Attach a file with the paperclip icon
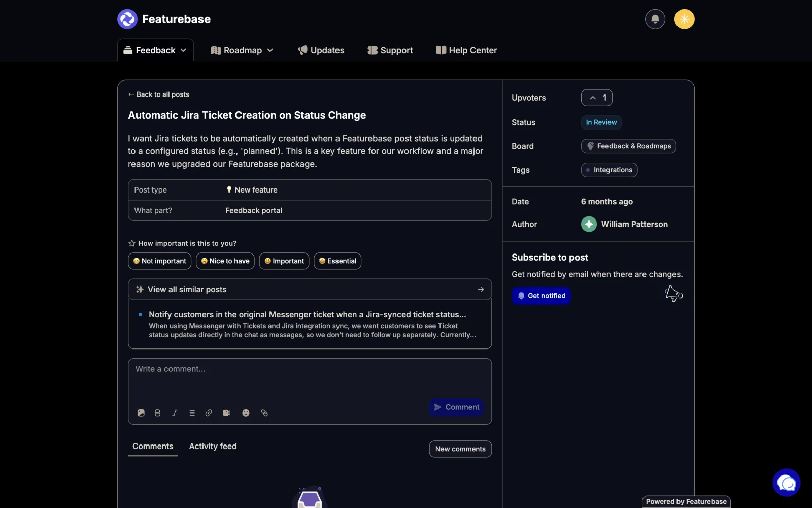 click(x=264, y=413)
